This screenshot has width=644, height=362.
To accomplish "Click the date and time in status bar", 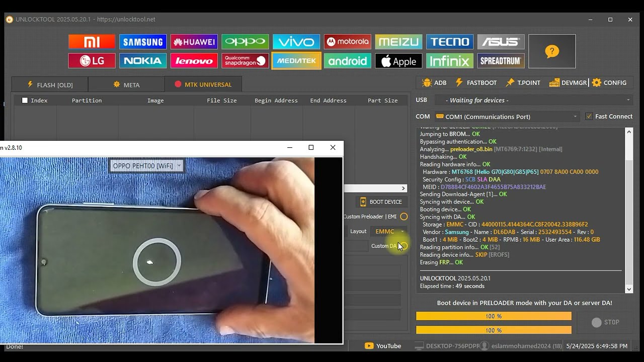I will [x=597, y=346].
